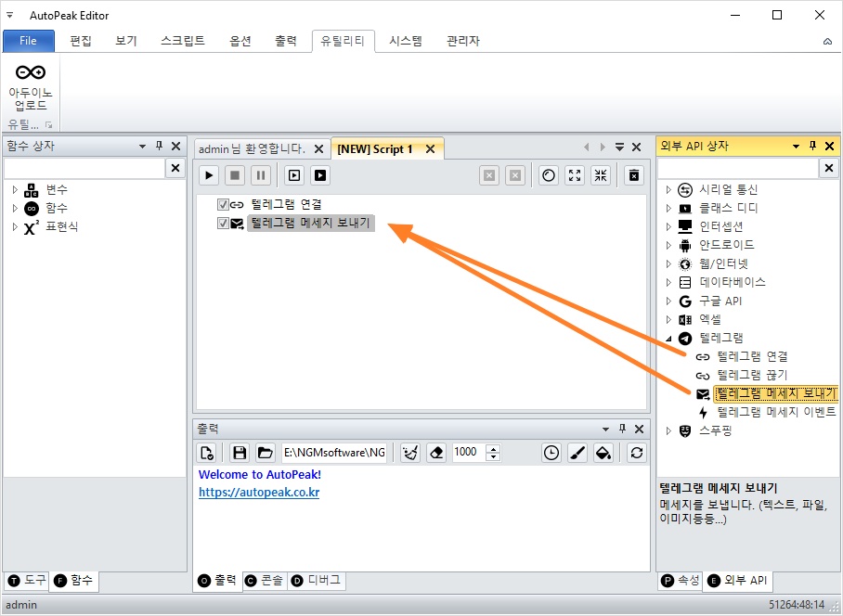This screenshot has height=616, width=843.
Task: Close the [NEW] Script 1 tab
Action: [430, 148]
